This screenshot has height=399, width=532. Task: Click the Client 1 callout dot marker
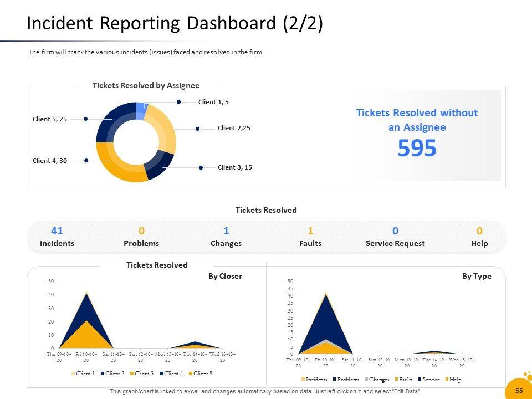(179, 102)
